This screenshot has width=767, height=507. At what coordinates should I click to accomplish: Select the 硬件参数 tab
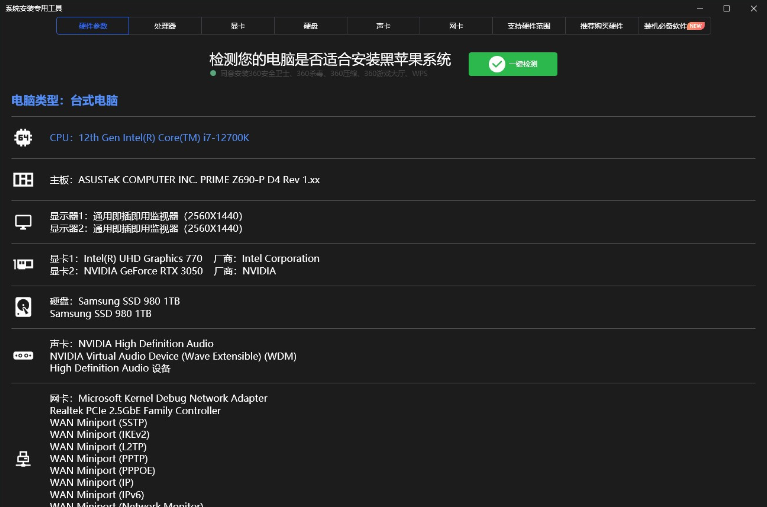click(x=92, y=26)
